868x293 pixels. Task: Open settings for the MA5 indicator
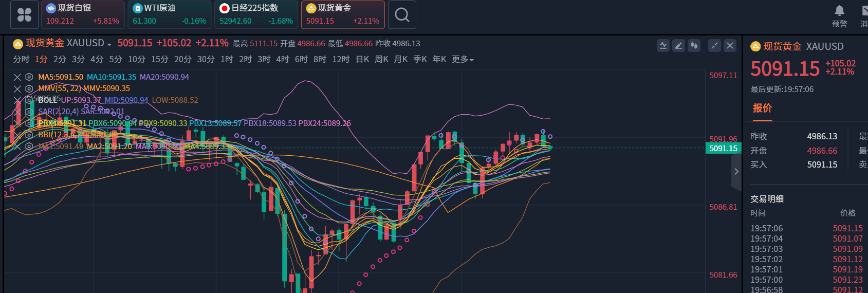tap(29, 77)
